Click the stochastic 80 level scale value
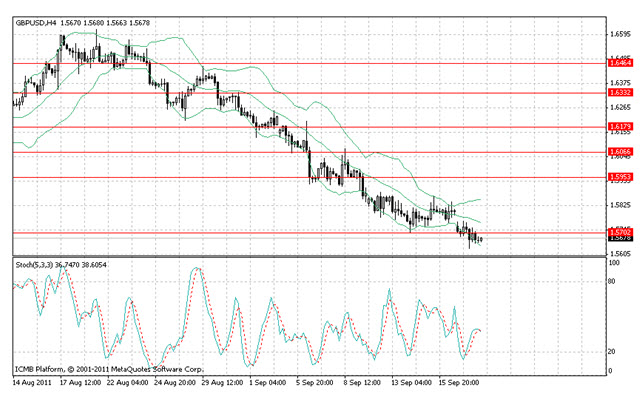This screenshot has height=398, width=640. pyautogui.click(x=611, y=281)
